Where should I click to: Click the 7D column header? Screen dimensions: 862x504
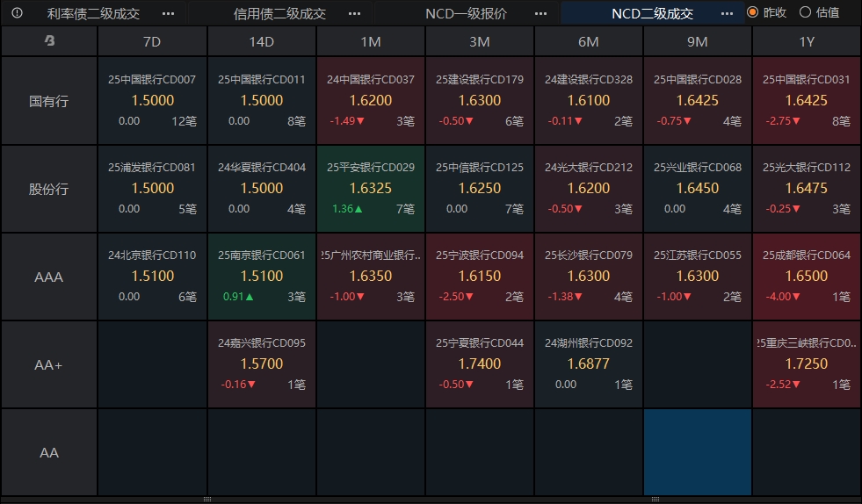tap(152, 41)
